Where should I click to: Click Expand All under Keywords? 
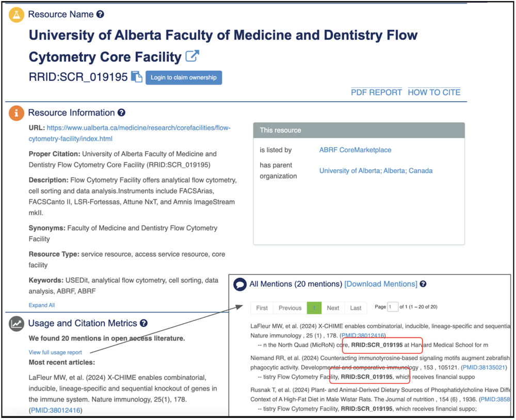click(42, 305)
